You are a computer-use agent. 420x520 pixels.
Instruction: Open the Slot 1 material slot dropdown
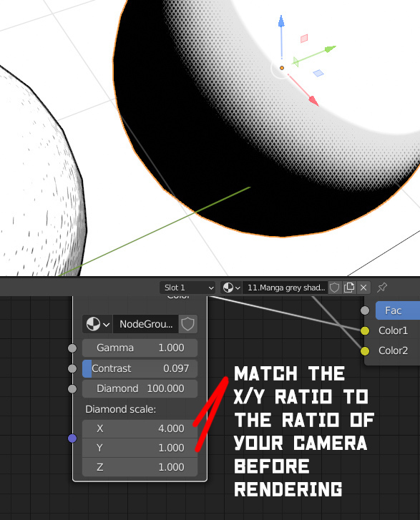187,288
